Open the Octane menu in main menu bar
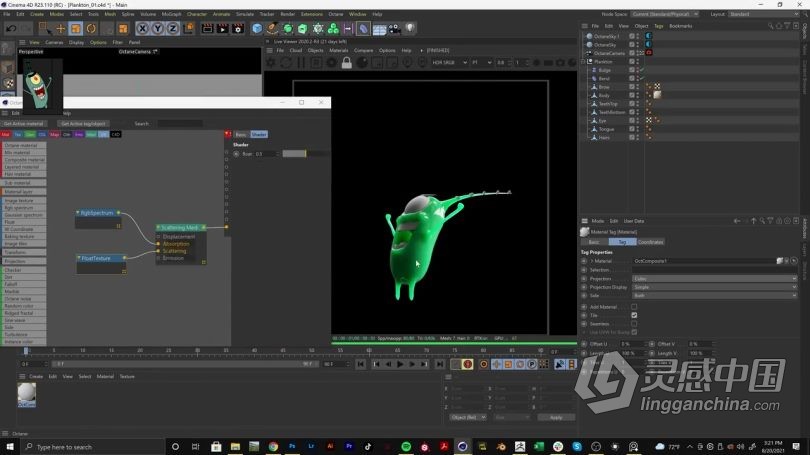The height and width of the screenshot is (455, 810). tap(336, 14)
